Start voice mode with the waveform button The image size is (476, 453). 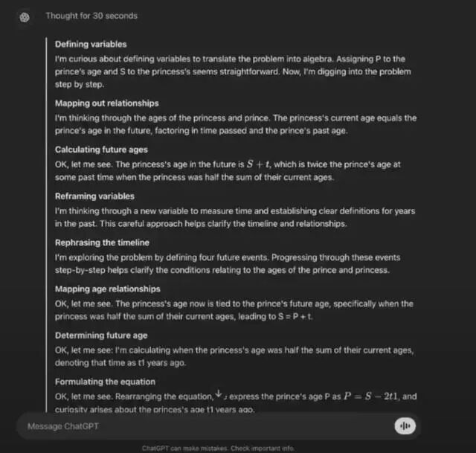(x=405, y=426)
